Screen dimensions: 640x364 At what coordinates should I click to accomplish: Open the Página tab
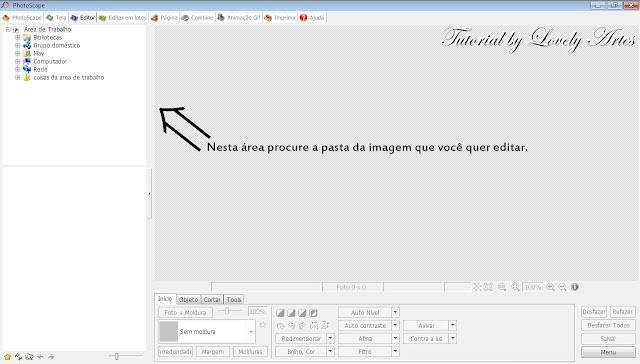point(164,18)
